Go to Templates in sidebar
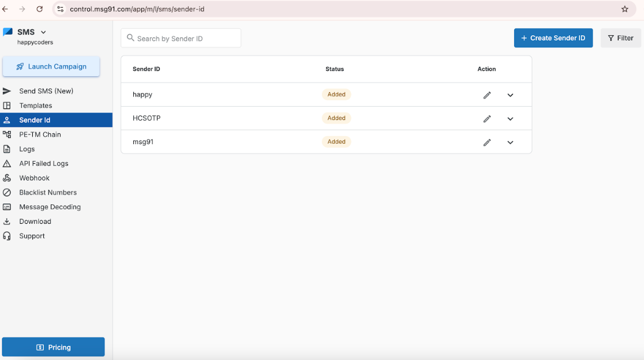The height and width of the screenshot is (360, 644). 57,106
